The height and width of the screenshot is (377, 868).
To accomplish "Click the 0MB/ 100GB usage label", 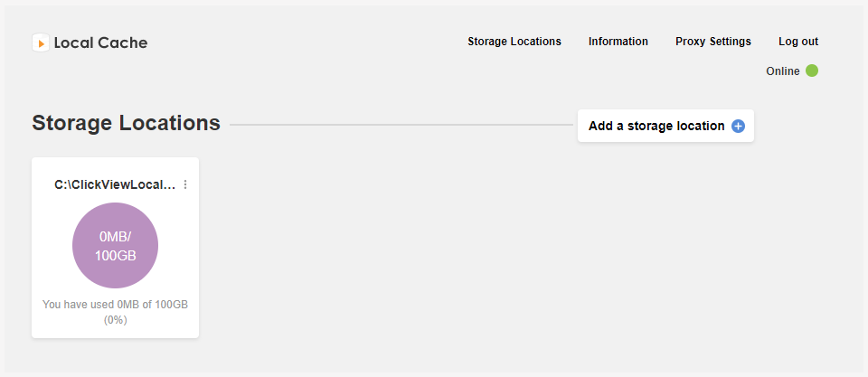I will pos(115,246).
